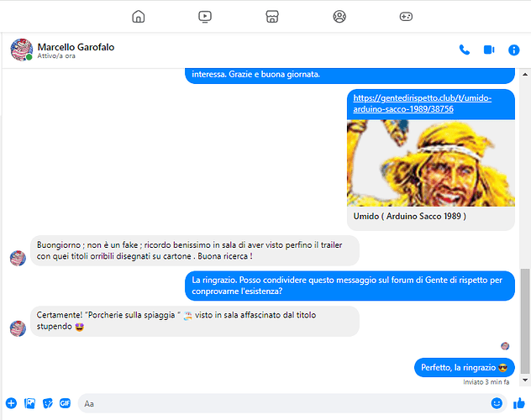531x420 pixels.
Task: Choose a sticker with the sticker icon
Action: tap(48, 403)
